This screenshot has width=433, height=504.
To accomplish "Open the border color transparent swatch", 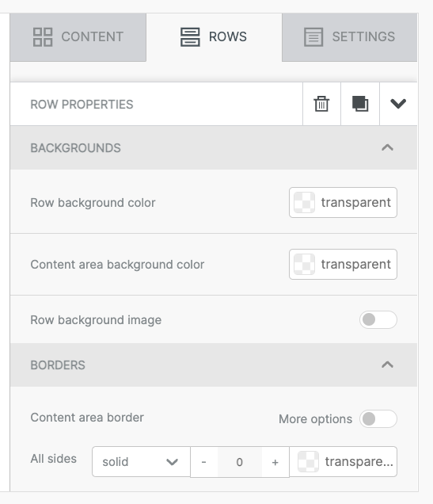I will click(x=343, y=461).
